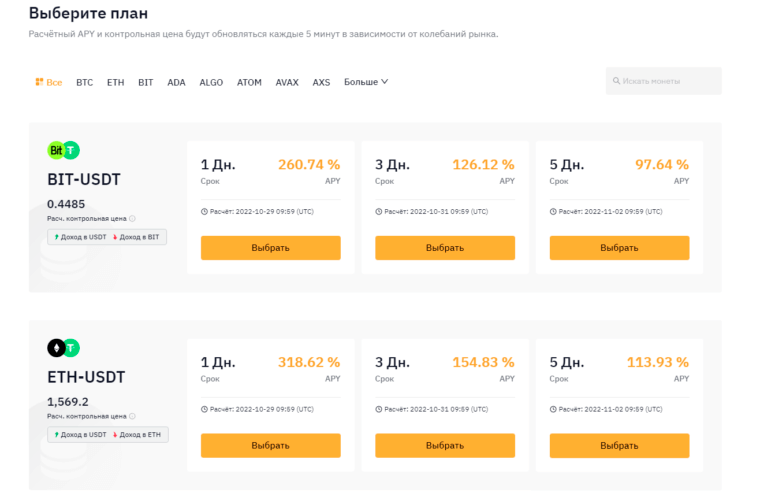Choose the BIT-USDT 5-day plan
Viewport: 760px width, 493px height.
619,248
